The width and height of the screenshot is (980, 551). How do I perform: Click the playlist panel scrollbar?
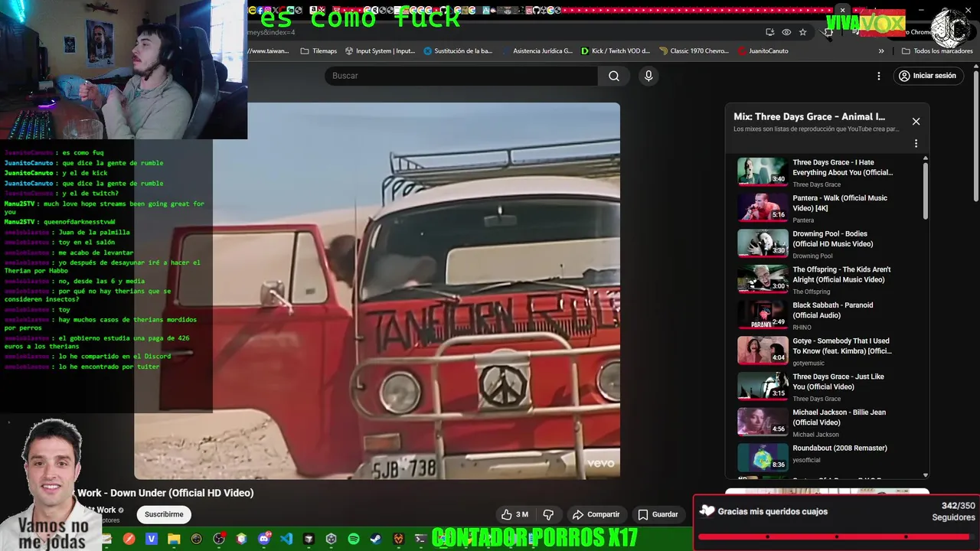[926, 191]
